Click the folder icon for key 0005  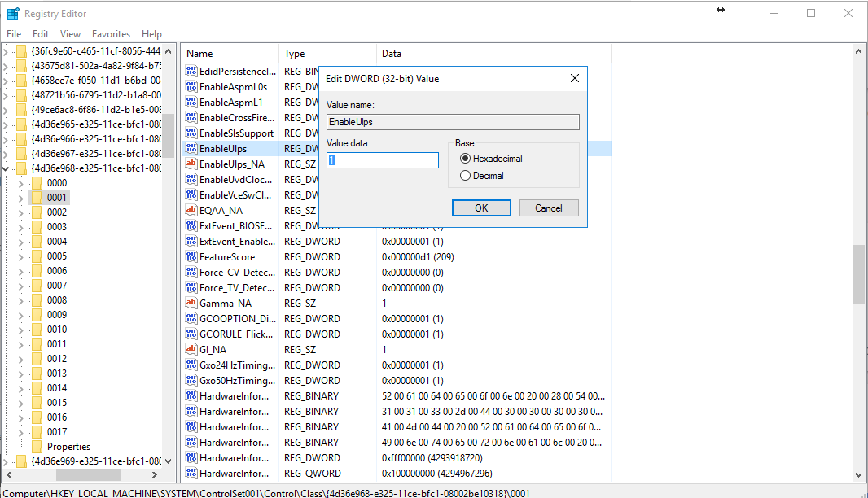point(37,256)
